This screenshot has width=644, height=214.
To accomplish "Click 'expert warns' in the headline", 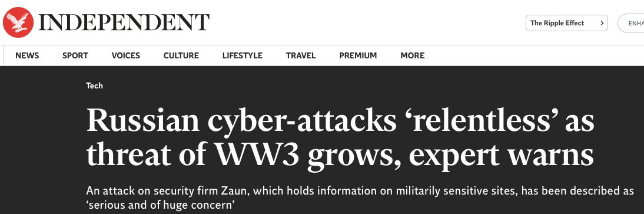I will click(x=501, y=156).
